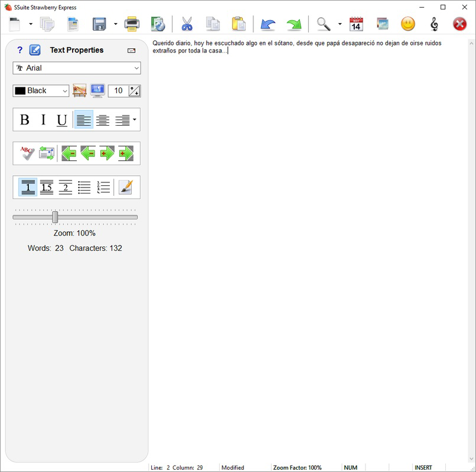Save the document with the floppy disk icon

coord(99,24)
